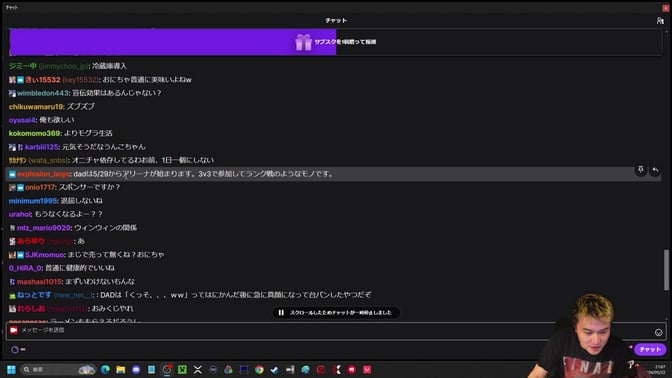Open the explosion_boys username profile
The image size is (672, 378).
coord(44,174)
